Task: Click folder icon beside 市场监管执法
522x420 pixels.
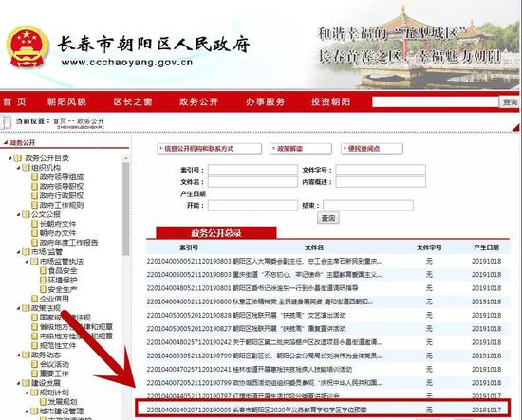Action: tap(34, 262)
